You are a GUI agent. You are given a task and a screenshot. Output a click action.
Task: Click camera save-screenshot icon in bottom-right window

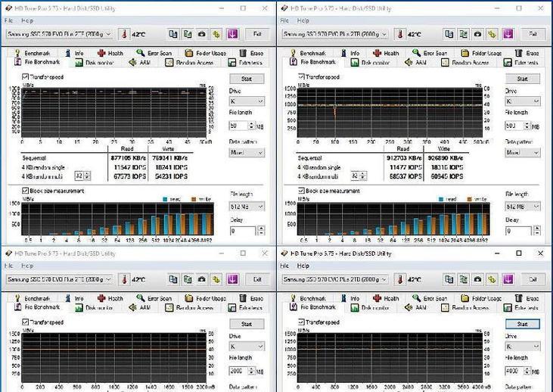tap(477, 279)
